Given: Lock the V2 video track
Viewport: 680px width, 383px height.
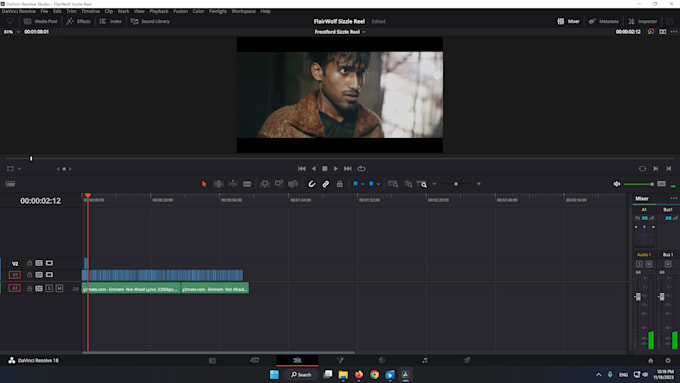Looking at the screenshot, I should tap(29, 263).
